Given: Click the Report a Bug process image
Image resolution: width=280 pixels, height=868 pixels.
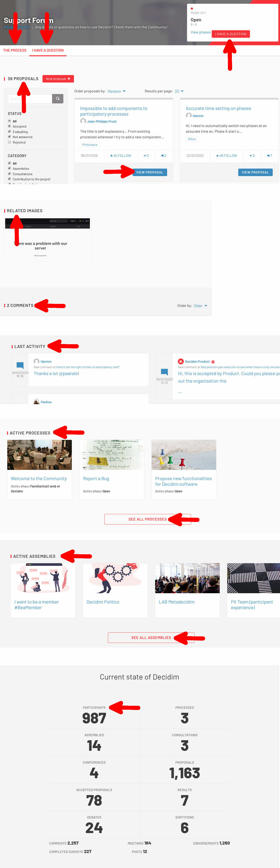Looking at the screenshot, I should (112, 455).
